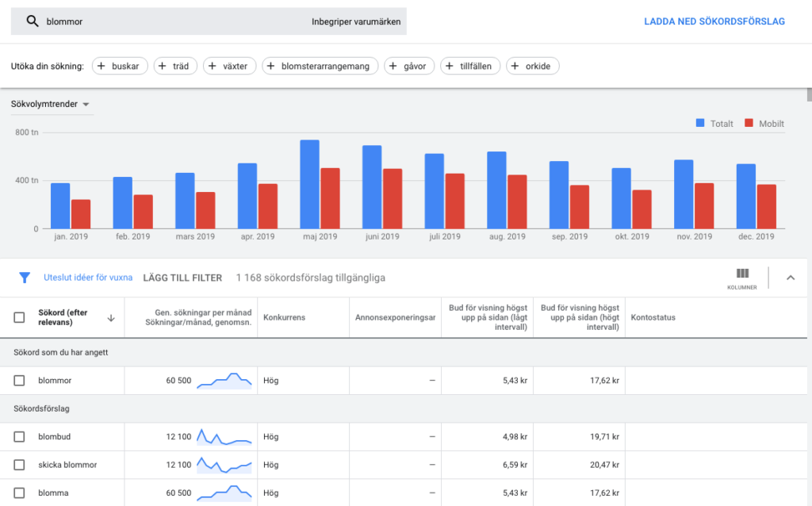Click plus icon on växter chip
The height and width of the screenshot is (506, 812).
click(x=213, y=66)
